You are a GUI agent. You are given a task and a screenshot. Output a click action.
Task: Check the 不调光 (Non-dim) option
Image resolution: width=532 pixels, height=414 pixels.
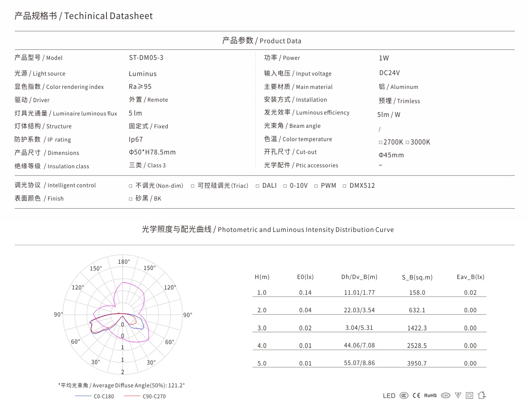click(131, 186)
